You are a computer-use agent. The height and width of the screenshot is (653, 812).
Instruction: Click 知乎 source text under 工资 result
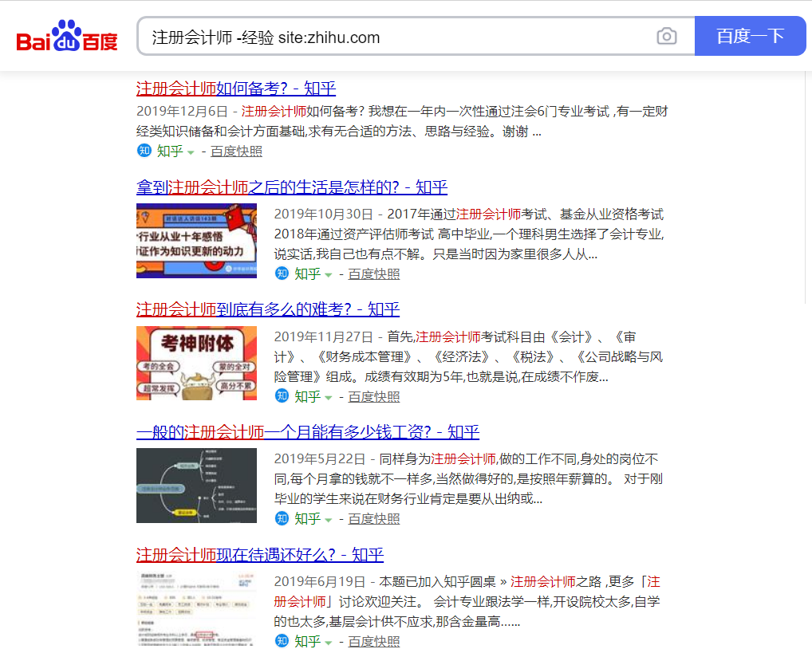pos(308,519)
